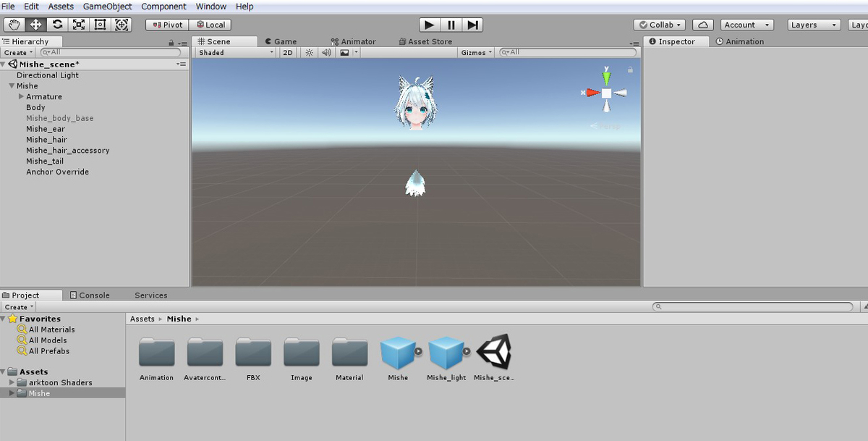Viewport: 868px width, 441px height.
Task: Select Mishe_body_base in Hierarchy
Action: coord(60,119)
